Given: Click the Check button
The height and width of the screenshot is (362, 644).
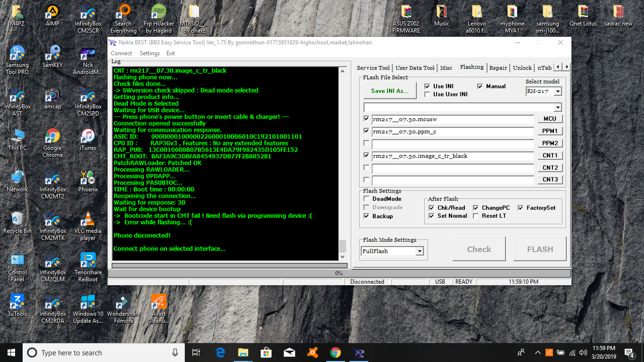Looking at the screenshot, I should [x=479, y=249].
